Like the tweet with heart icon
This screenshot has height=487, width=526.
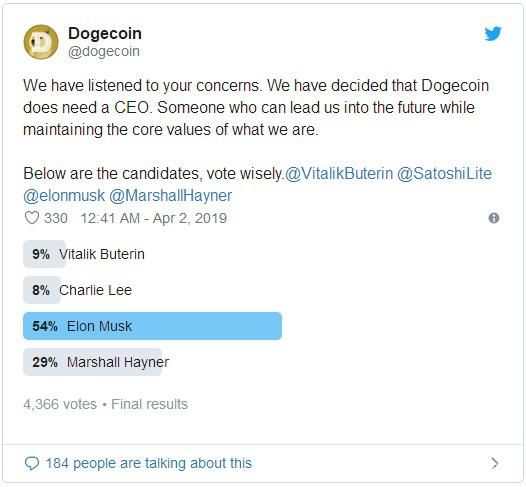(x=32, y=218)
